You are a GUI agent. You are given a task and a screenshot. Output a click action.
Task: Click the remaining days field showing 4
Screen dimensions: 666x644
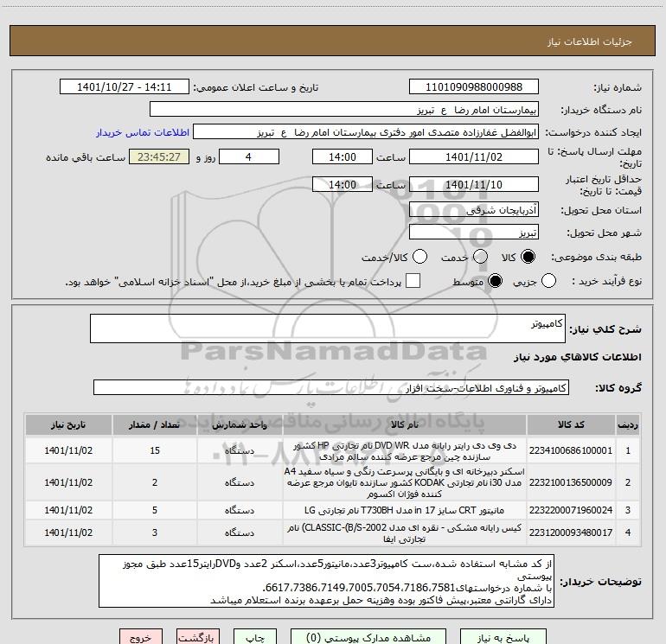(249, 156)
